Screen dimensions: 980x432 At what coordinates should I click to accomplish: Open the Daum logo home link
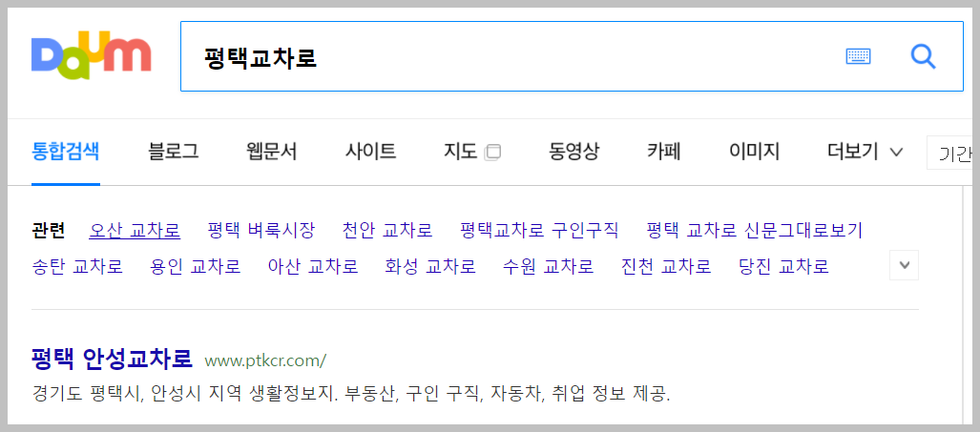92,55
